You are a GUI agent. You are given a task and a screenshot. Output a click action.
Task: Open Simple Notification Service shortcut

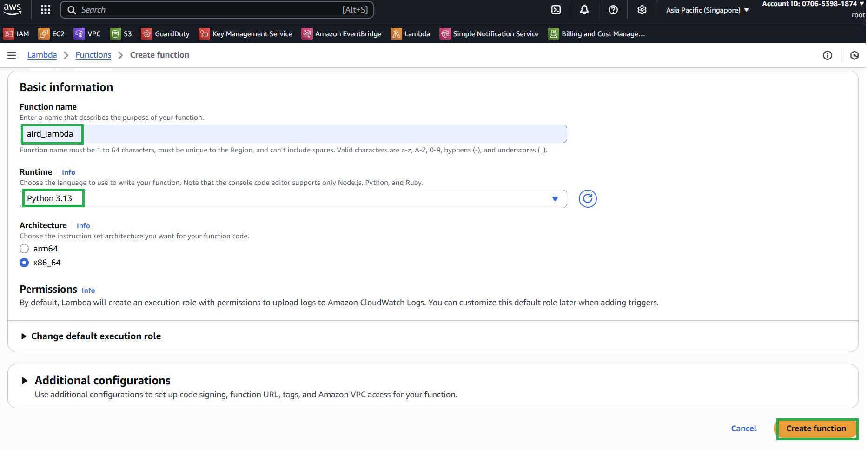[489, 34]
